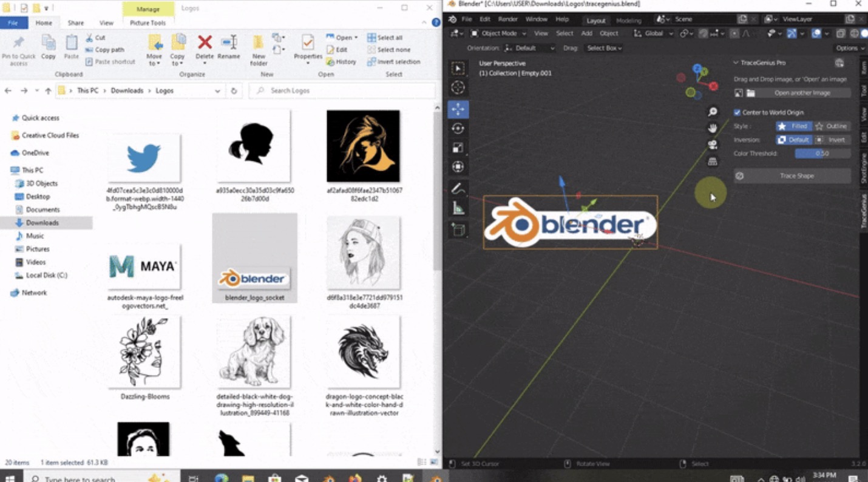868x482 pixels.
Task: Open the Object Mode dropdown
Action: click(499, 33)
